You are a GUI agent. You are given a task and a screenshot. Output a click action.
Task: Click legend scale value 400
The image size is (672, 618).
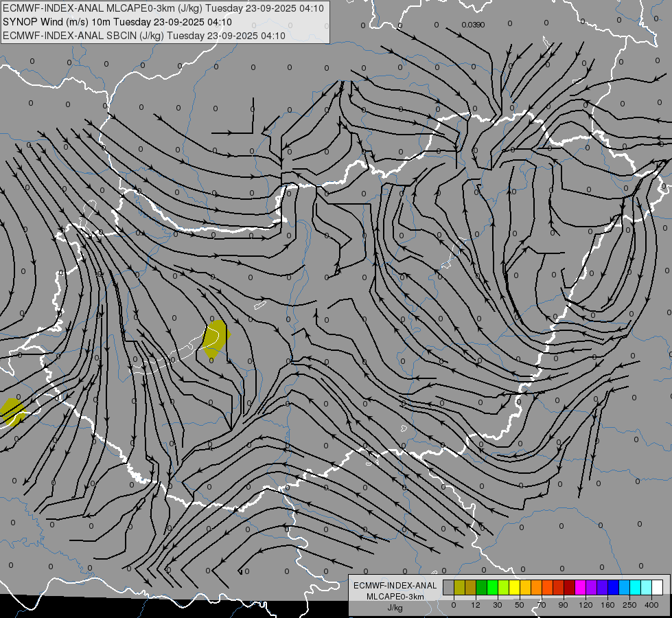(651, 605)
